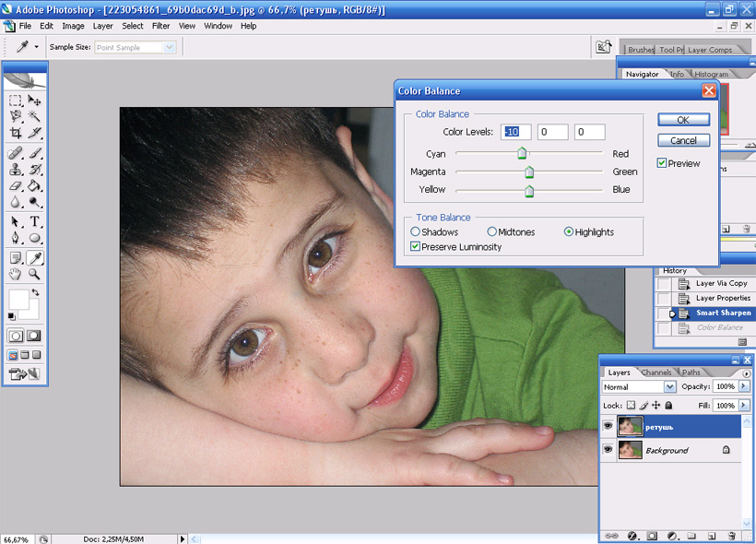Hide the ретушь layer

point(608,426)
